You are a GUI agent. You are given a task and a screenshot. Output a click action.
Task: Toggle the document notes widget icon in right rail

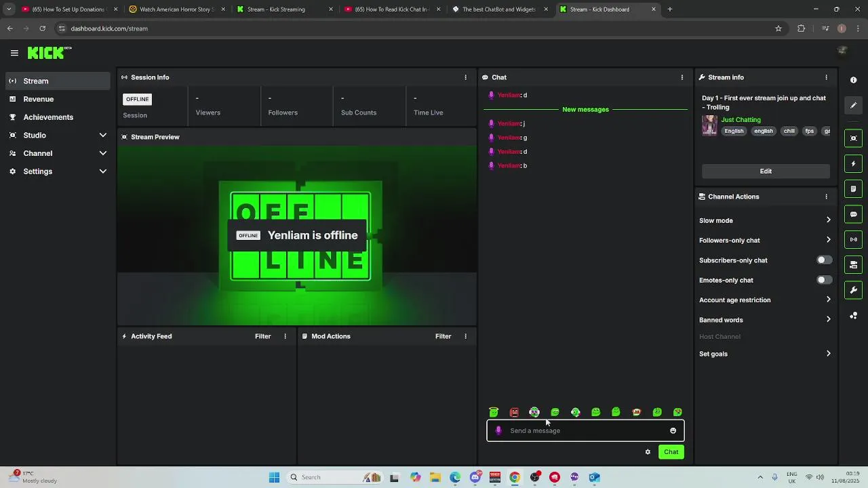click(x=853, y=189)
